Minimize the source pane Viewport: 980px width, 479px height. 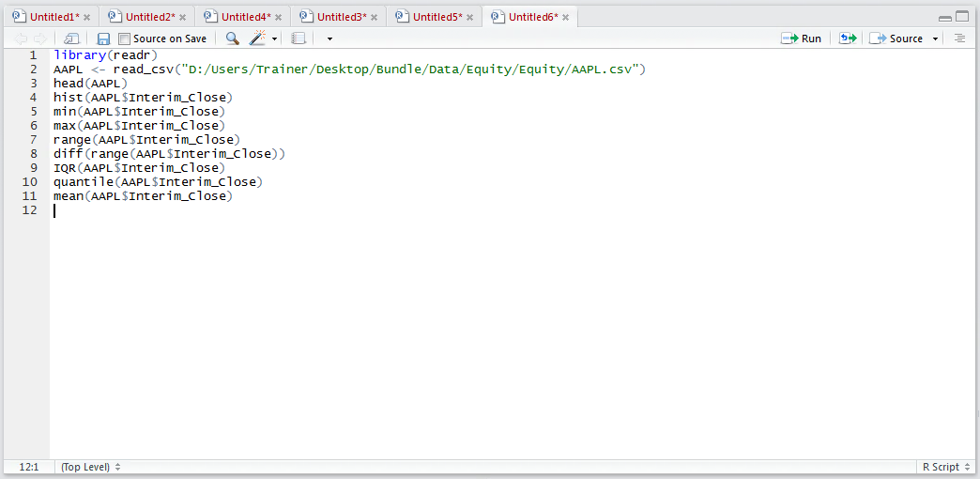945,18
